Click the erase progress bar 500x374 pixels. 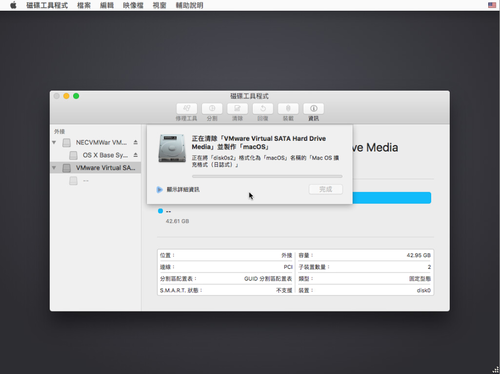click(x=267, y=176)
